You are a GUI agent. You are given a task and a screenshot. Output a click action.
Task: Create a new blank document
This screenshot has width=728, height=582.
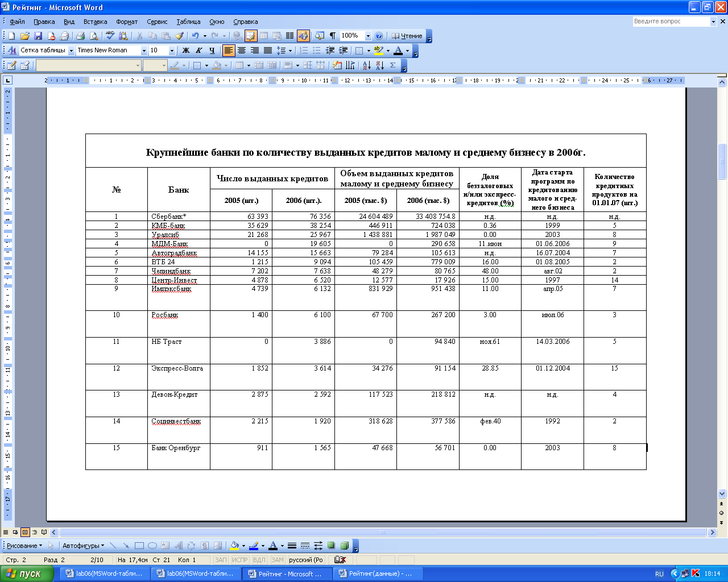point(11,36)
